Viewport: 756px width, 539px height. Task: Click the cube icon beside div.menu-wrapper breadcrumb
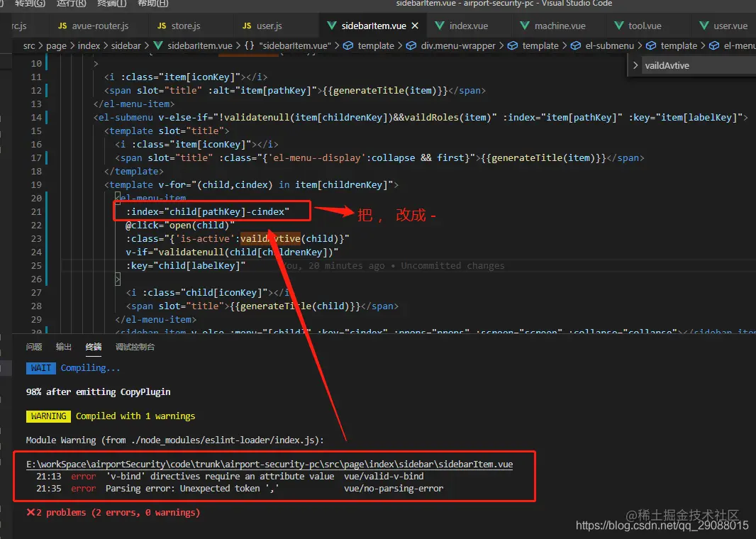tap(411, 46)
